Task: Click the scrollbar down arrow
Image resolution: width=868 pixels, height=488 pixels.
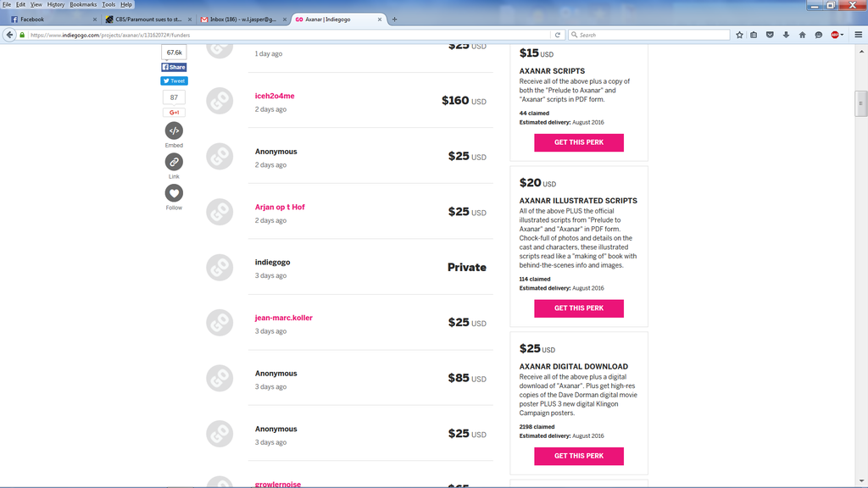Action: point(861,481)
